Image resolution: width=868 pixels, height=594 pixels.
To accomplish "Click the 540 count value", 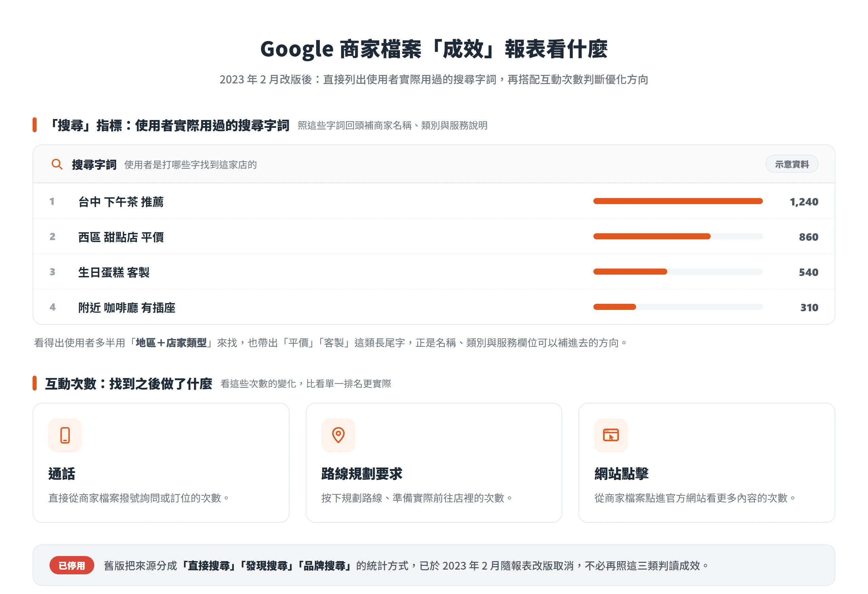I will coord(808,272).
